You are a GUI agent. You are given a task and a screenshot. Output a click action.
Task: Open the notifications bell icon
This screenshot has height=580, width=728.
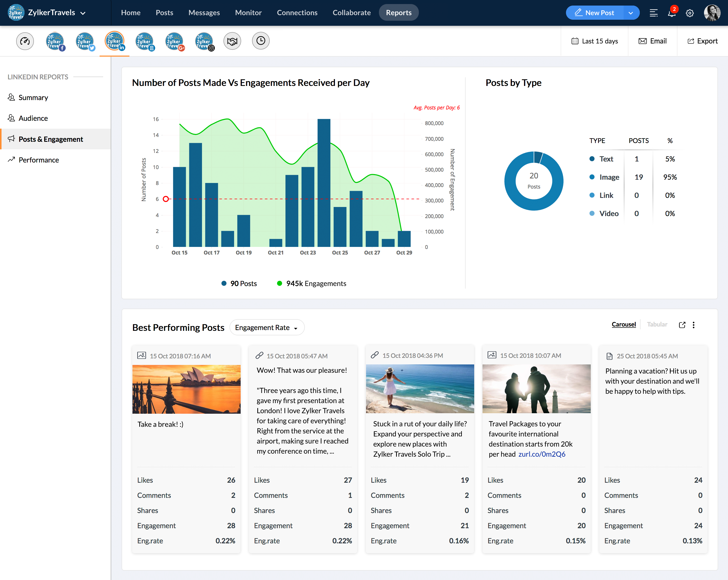tap(671, 13)
